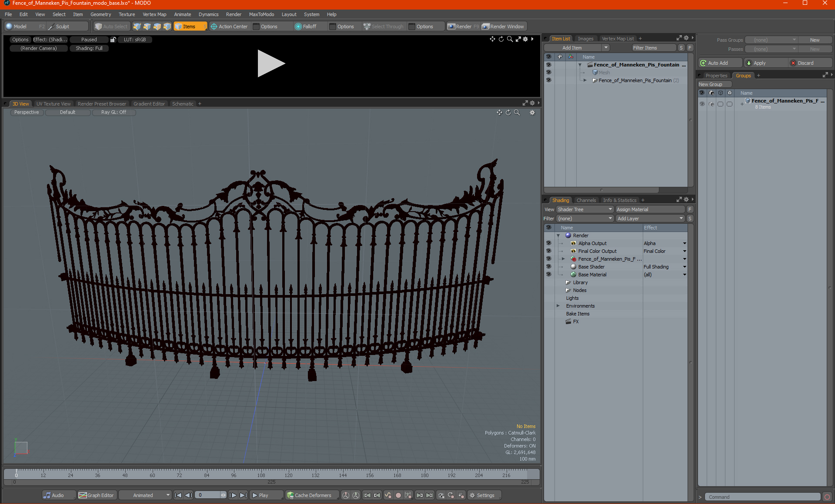Click 3D viewport rotate icon
The height and width of the screenshot is (504, 835).
click(508, 113)
